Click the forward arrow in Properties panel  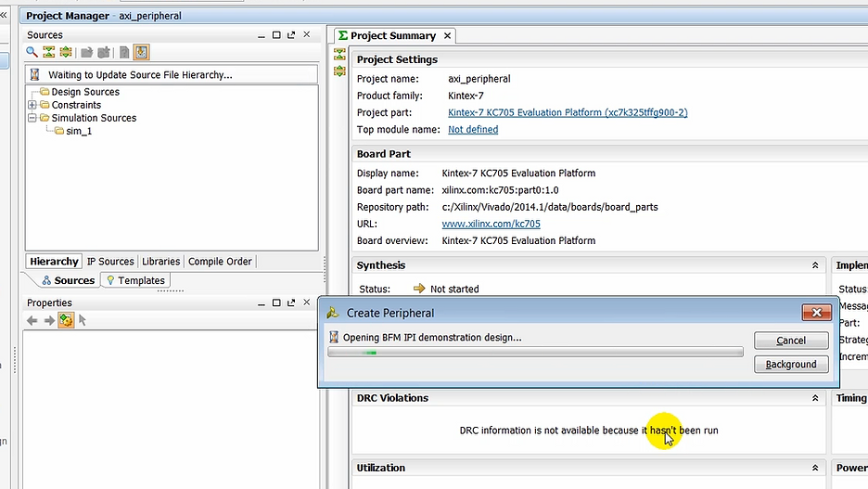click(x=49, y=320)
